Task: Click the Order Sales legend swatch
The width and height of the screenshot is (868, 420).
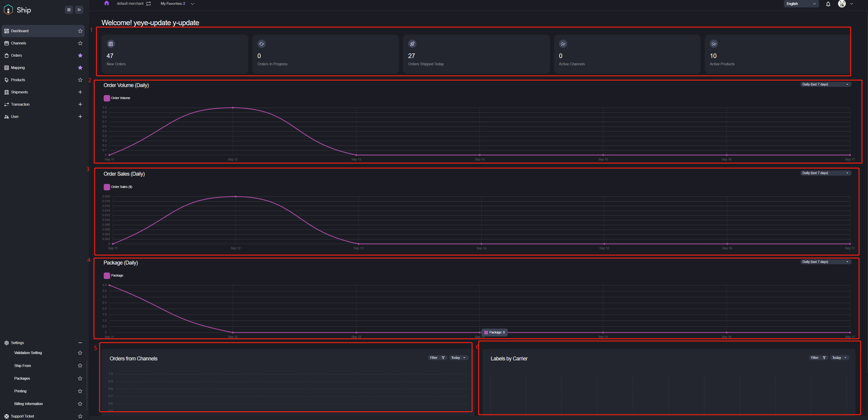Action: point(107,187)
